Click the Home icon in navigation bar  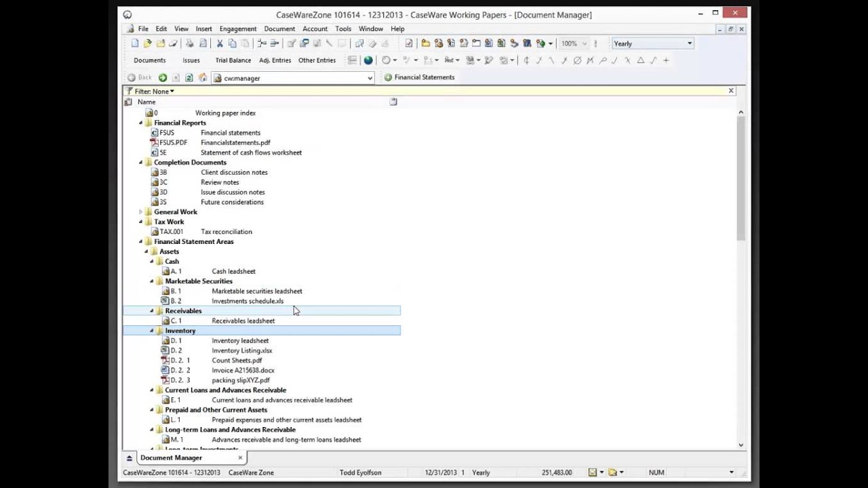(x=202, y=78)
